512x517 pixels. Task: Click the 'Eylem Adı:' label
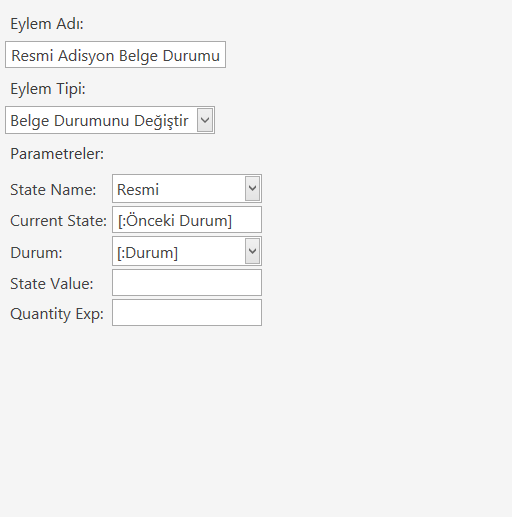[47, 24]
